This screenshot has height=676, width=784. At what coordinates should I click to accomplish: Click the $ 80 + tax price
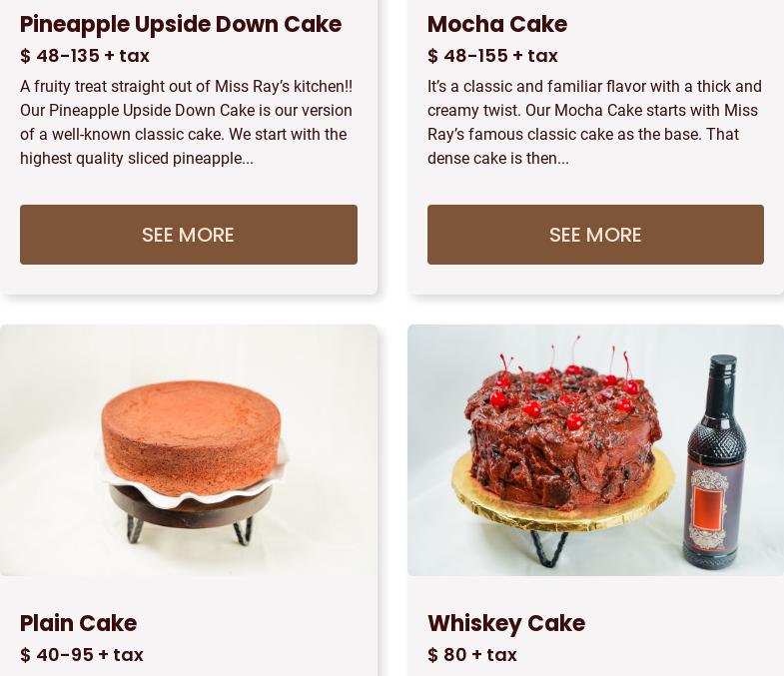(472, 654)
